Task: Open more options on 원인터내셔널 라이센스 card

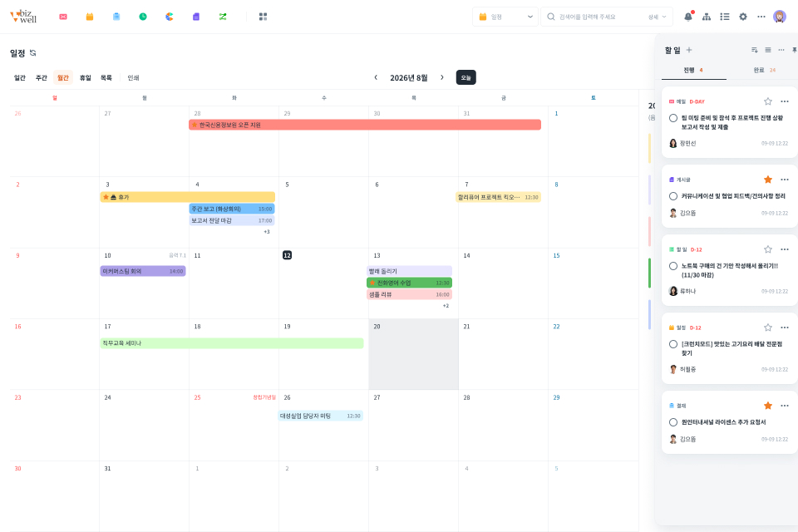Action: coord(785,406)
